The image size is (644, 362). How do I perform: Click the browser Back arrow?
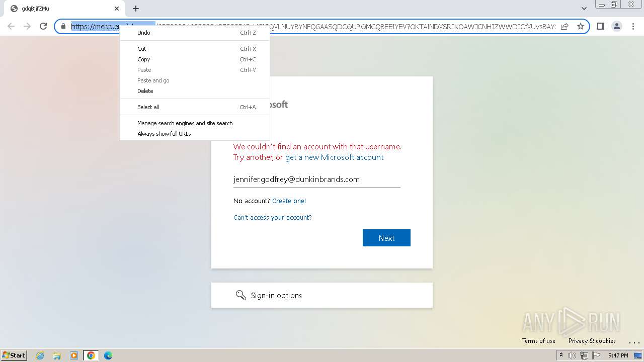point(11,26)
